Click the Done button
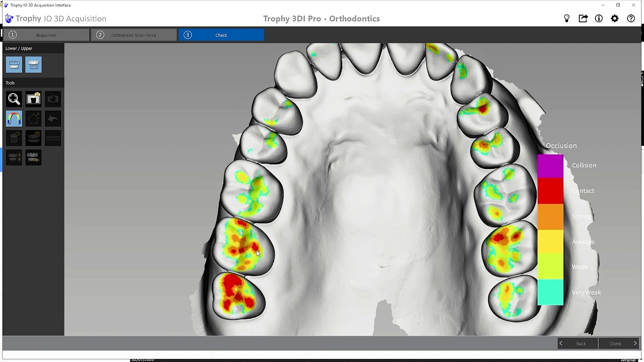The image size is (644, 362). click(619, 343)
